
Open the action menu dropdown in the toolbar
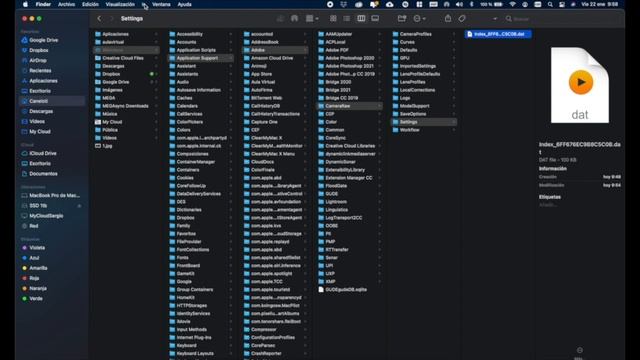point(420,19)
